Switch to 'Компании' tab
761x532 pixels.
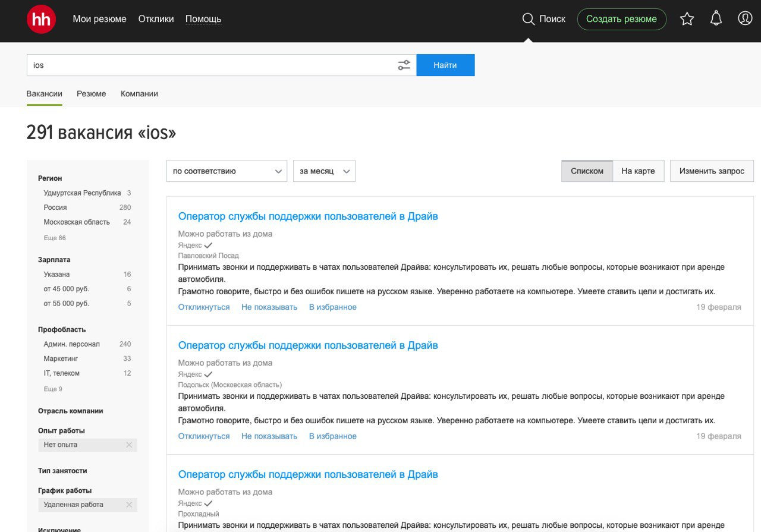pos(139,94)
